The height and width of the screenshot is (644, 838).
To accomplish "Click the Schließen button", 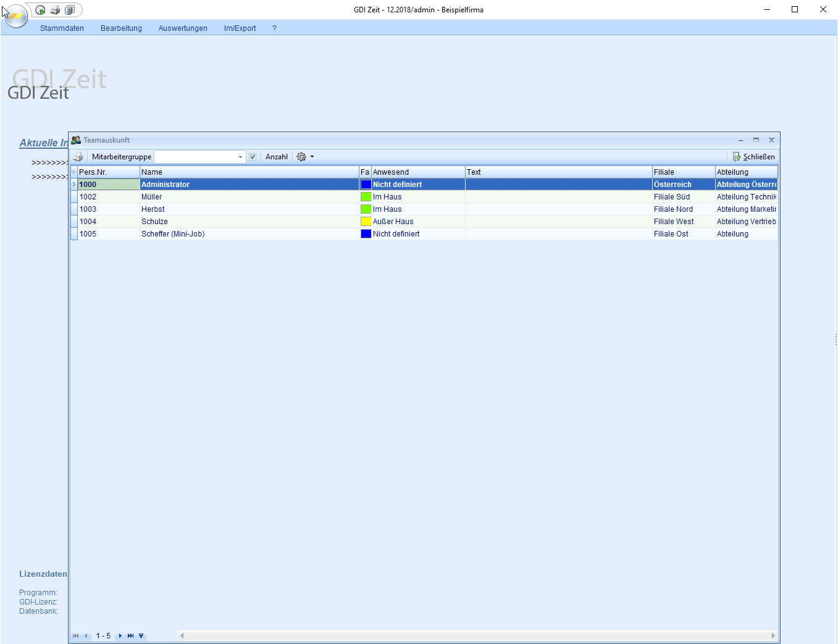I will (753, 157).
